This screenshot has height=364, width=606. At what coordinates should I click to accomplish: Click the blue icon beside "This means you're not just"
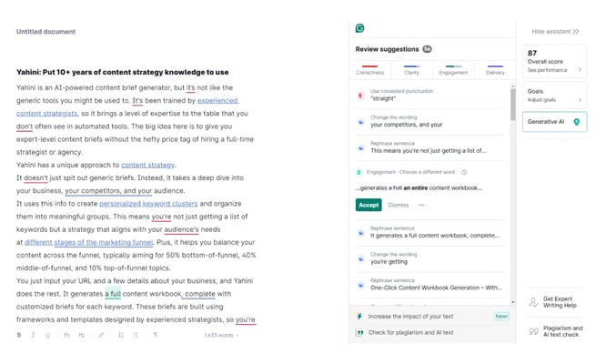coord(361,148)
